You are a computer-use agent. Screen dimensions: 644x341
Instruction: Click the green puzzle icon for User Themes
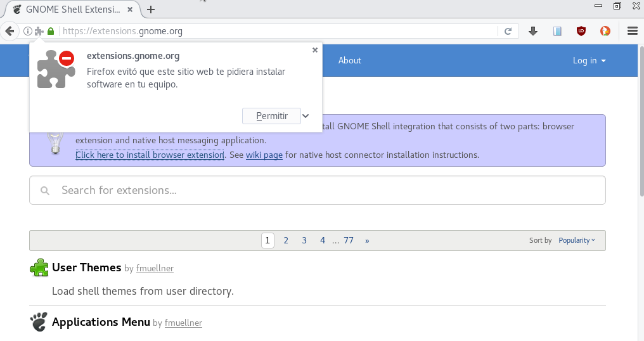(39, 268)
